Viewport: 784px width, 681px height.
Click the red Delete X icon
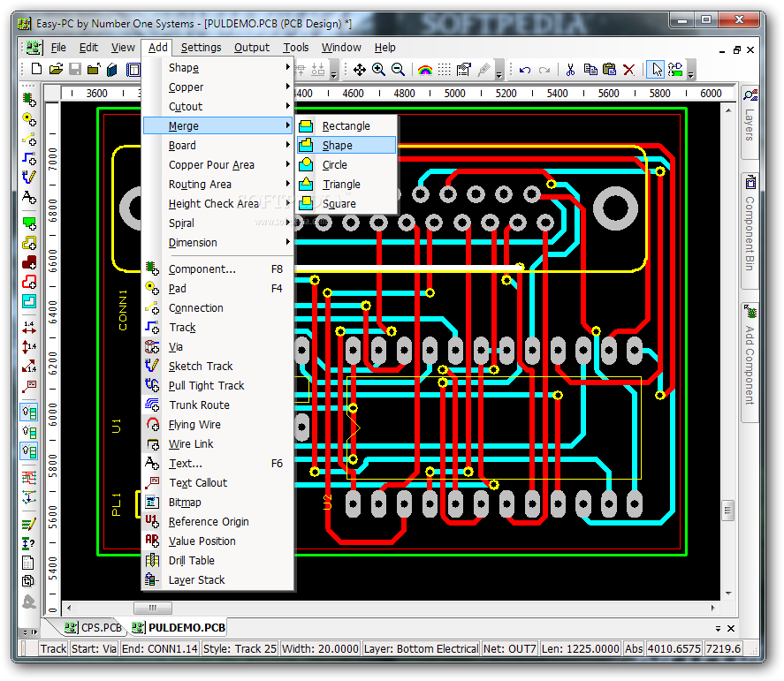(x=629, y=70)
